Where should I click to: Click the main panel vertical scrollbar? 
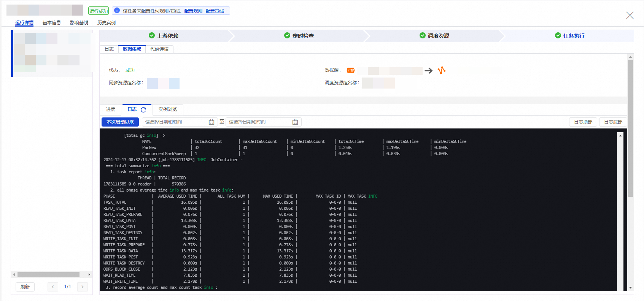[630, 128]
